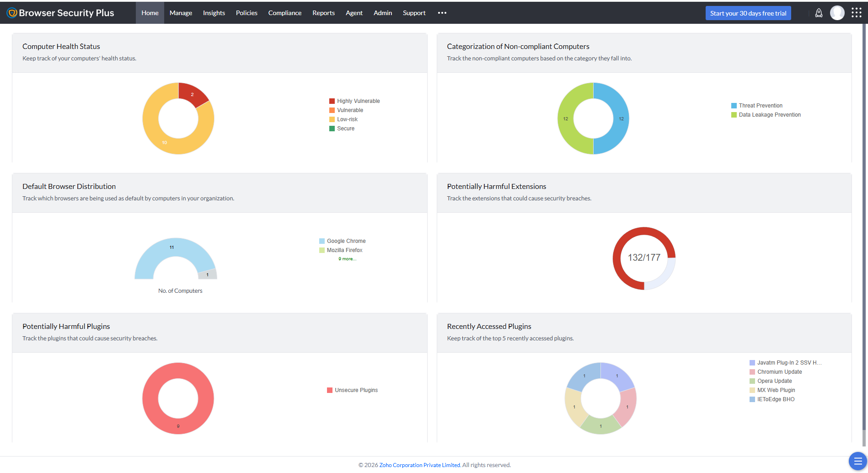Open the apps grid launcher icon
Screen dimensions: 868x473
pyautogui.click(x=857, y=13)
